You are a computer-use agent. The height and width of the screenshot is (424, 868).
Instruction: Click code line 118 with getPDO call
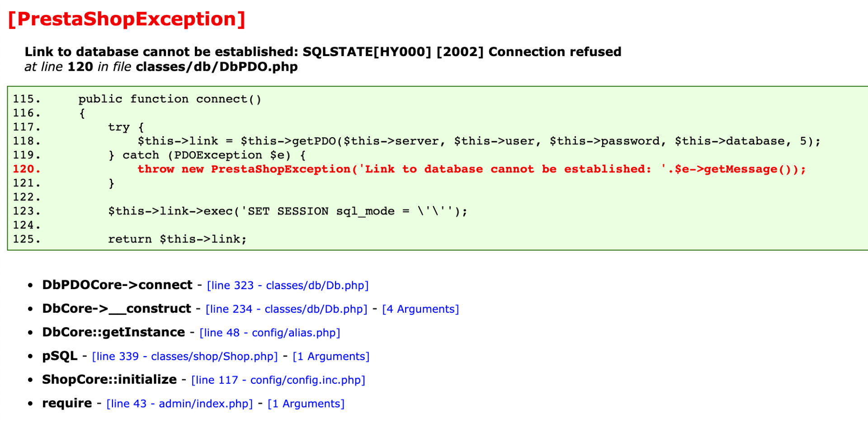coord(416,141)
